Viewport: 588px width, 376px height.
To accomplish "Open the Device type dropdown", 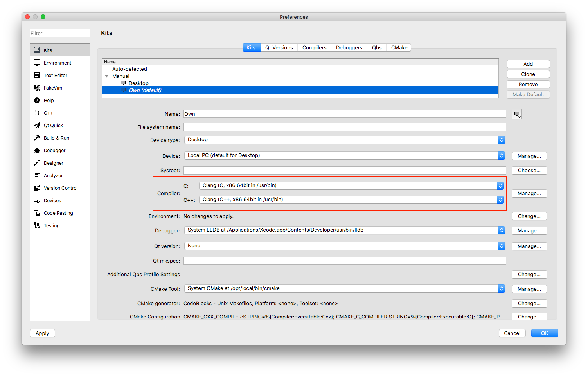I will (344, 140).
